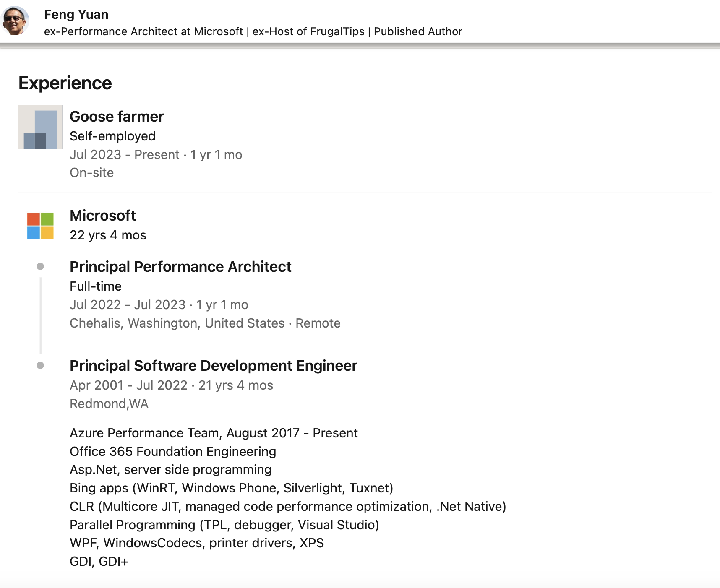Click the 'CLR (Multicore JIT...' description line

(x=288, y=507)
